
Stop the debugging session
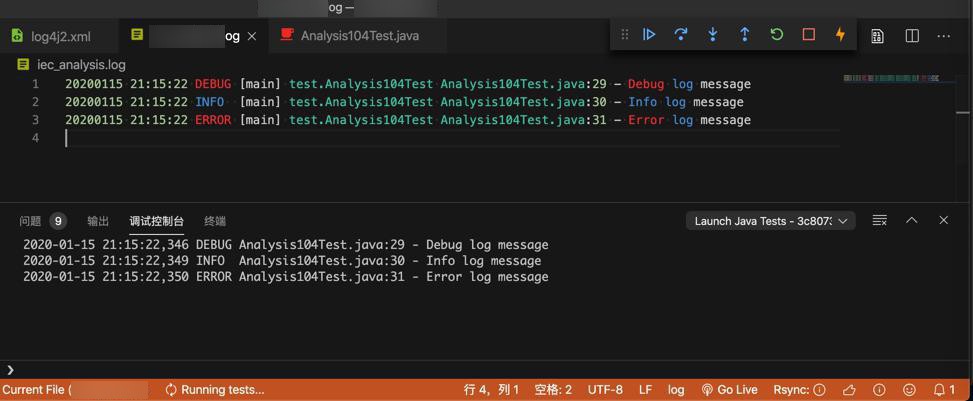click(809, 35)
